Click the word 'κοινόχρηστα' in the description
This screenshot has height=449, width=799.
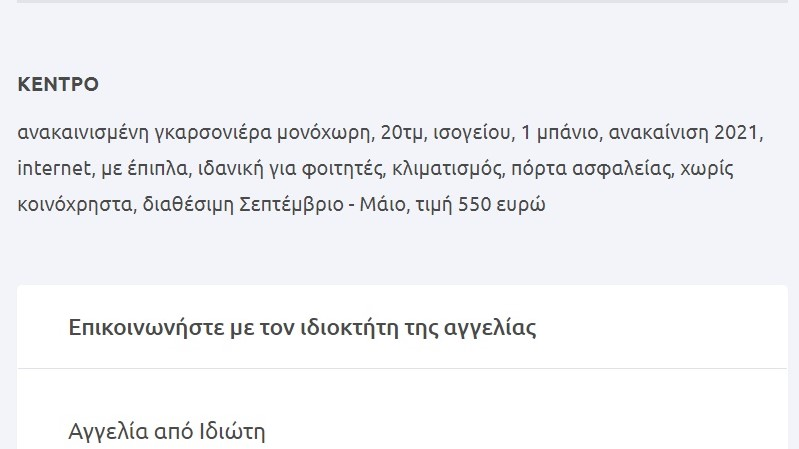pyautogui.click(x=75, y=205)
